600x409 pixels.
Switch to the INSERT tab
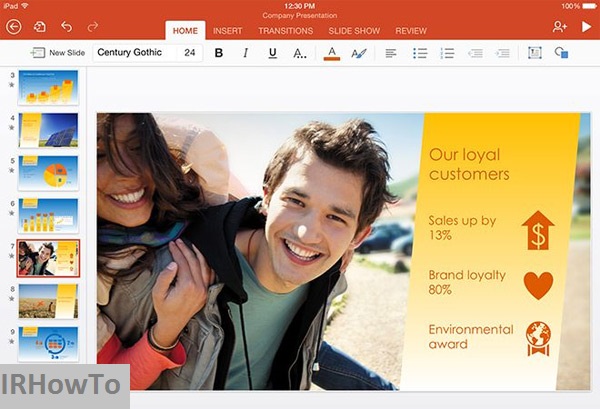[x=227, y=31]
